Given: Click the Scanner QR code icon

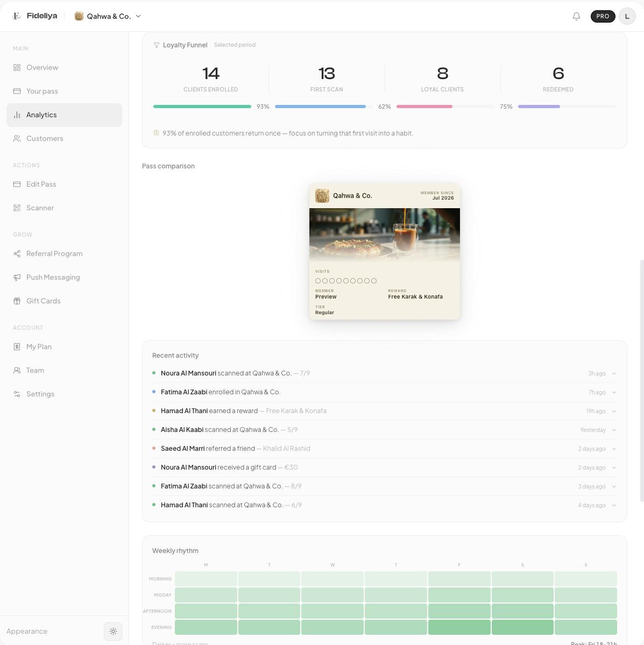Looking at the screenshot, I should (17, 208).
